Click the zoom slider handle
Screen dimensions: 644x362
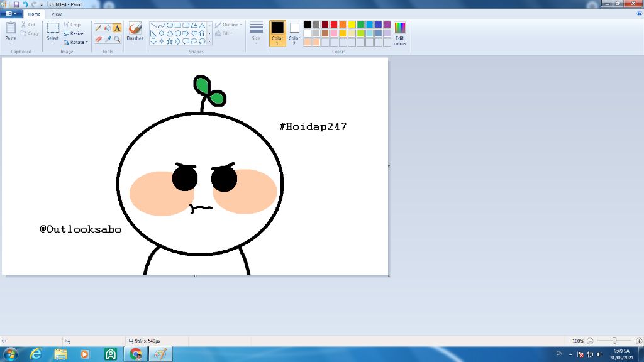(x=614, y=341)
